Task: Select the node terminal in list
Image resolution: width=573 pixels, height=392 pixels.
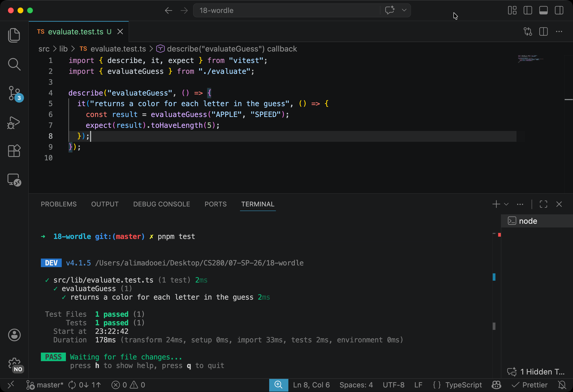Action: click(x=537, y=221)
